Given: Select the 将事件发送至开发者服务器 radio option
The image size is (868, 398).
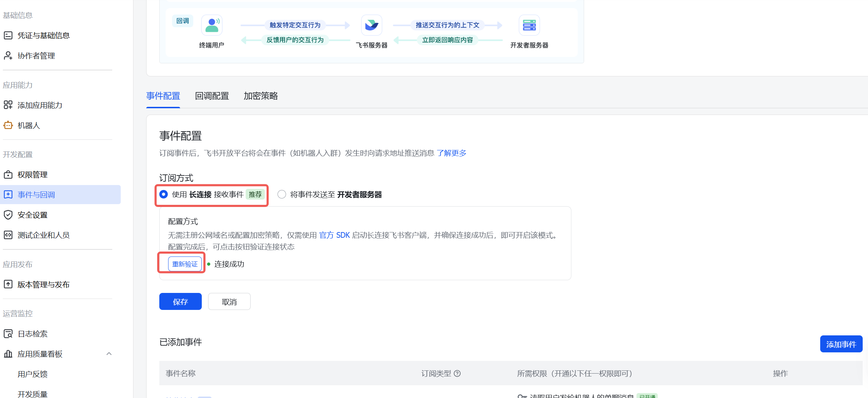Looking at the screenshot, I should (x=282, y=194).
